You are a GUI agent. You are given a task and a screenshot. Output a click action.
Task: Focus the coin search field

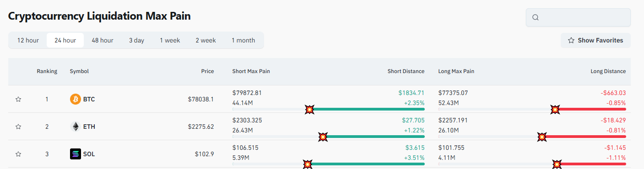pos(578,18)
